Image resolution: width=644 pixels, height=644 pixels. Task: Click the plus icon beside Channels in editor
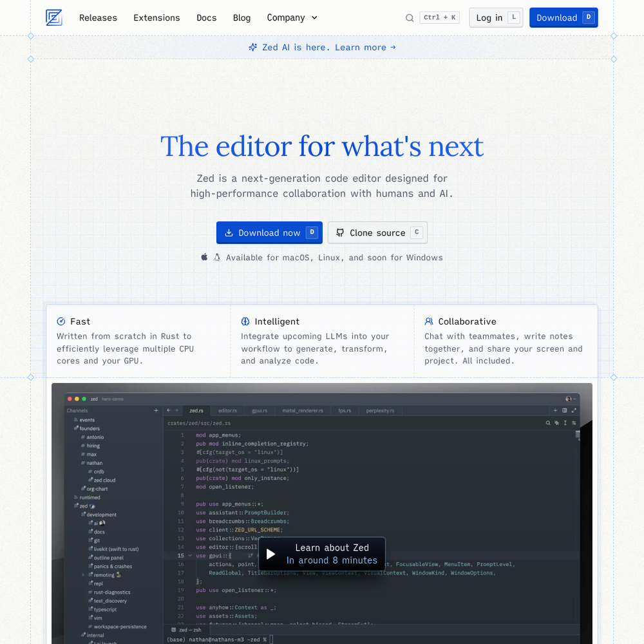(156, 410)
